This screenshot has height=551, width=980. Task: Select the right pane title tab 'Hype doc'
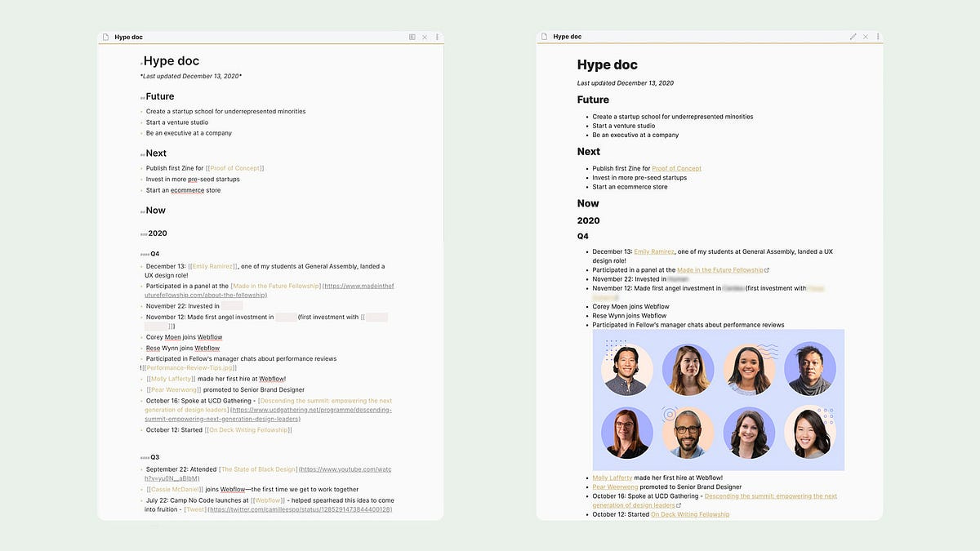coord(567,37)
